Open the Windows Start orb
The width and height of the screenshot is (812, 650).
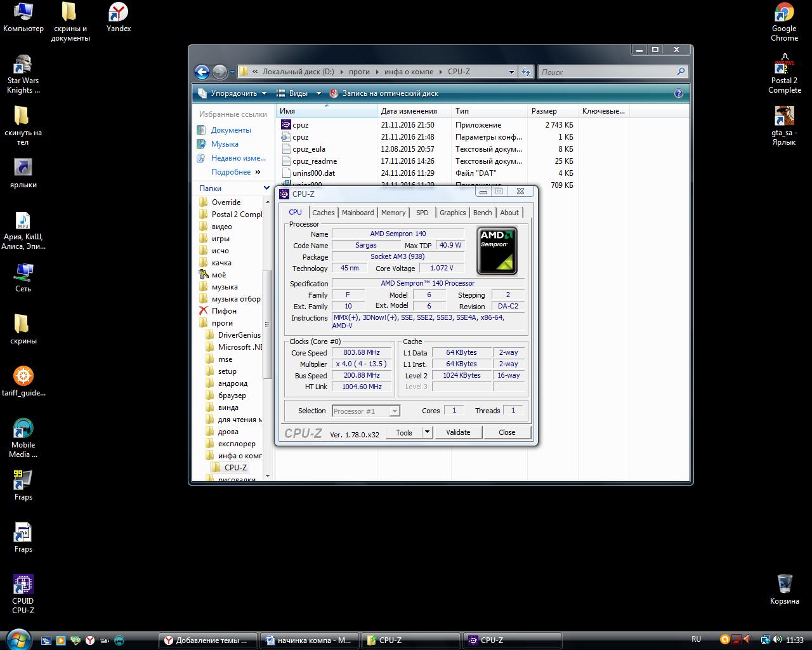(x=17, y=639)
